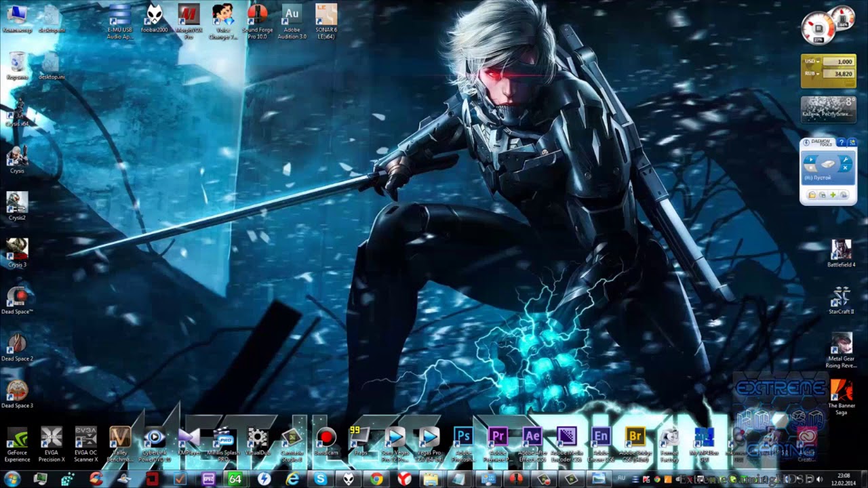Open Internet Explorer from the taskbar
Image resolution: width=868 pixels, height=488 pixels.
[292, 479]
